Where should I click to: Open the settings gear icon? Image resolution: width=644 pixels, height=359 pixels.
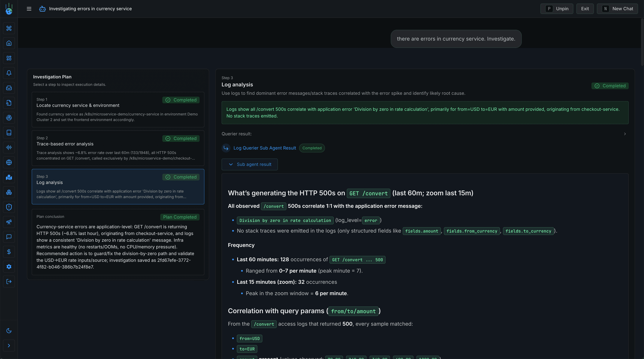click(9, 267)
